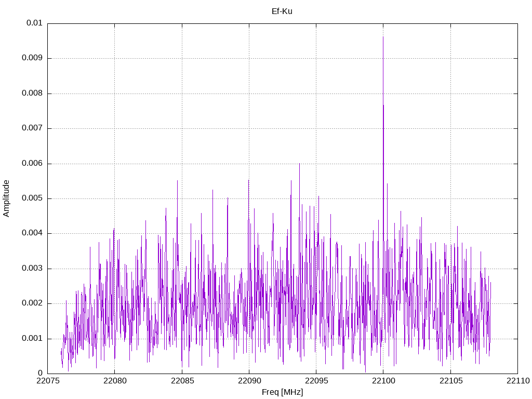Click the 0.001 y-axis tick label
This screenshot has height=399, width=532.
pos(32,339)
